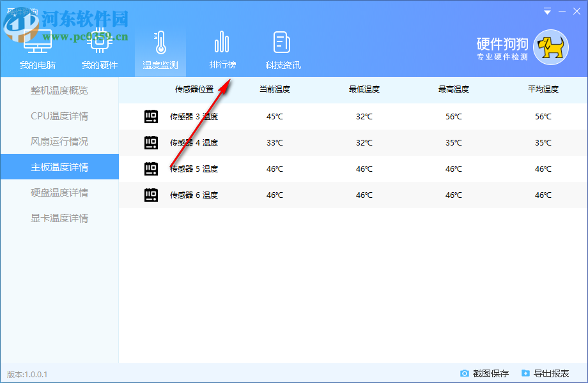Switch to 显卡温度详情 in the sidebar
The height and width of the screenshot is (383, 588).
[59, 218]
